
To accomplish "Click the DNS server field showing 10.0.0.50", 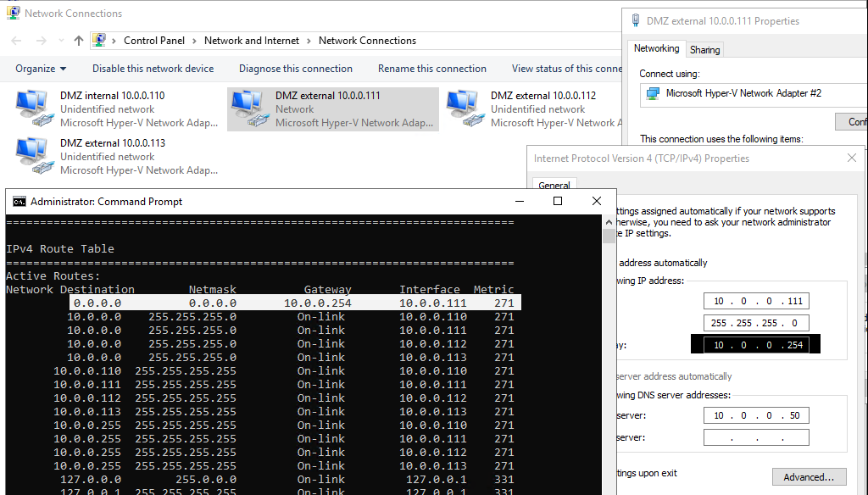I will [x=756, y=415].
